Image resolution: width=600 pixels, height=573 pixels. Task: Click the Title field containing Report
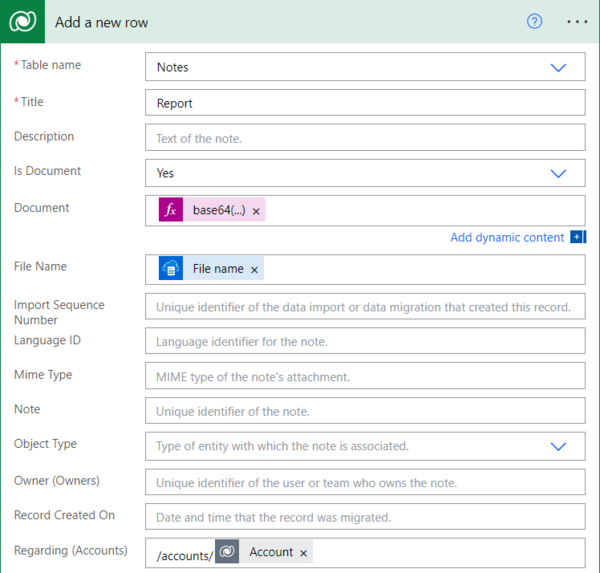(x=365, y=103)
